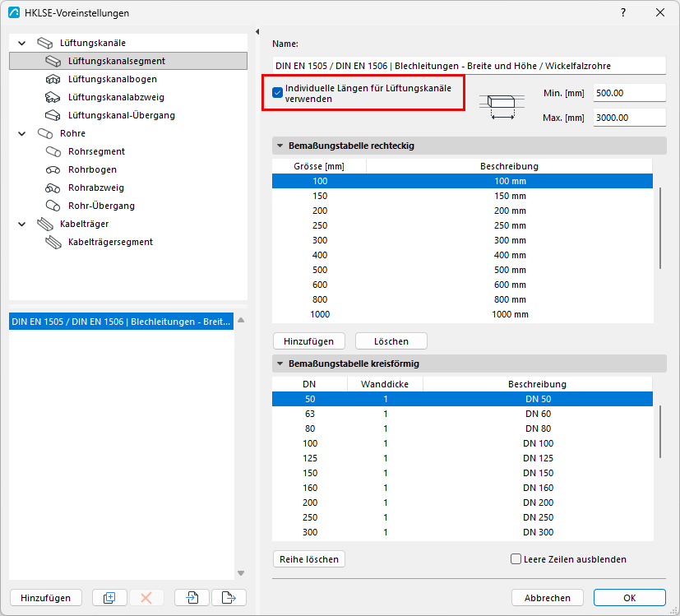Click the Rohrsegment pipe icon
The width and height of the screenshot is (680, 616).
(x=53, y=151)
